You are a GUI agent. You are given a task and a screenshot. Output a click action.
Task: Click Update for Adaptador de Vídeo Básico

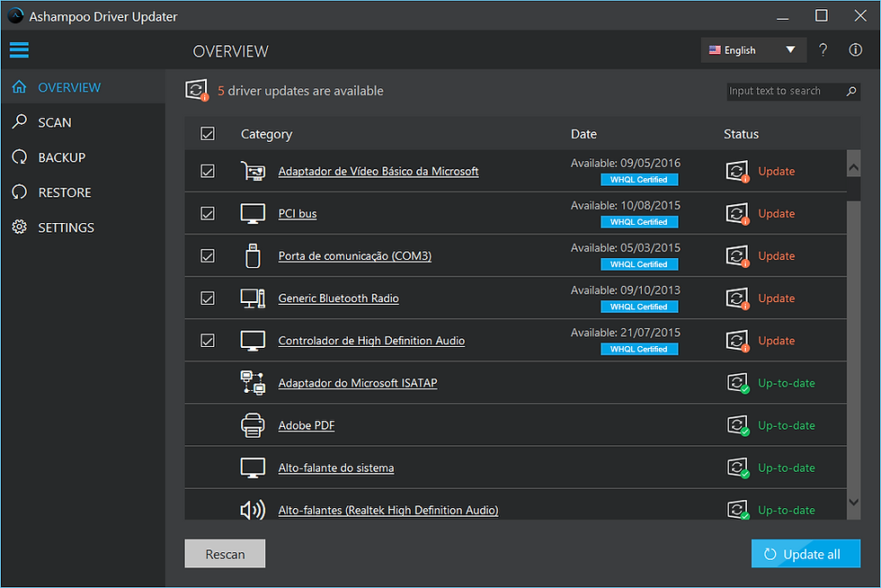[x=777, y=172]
